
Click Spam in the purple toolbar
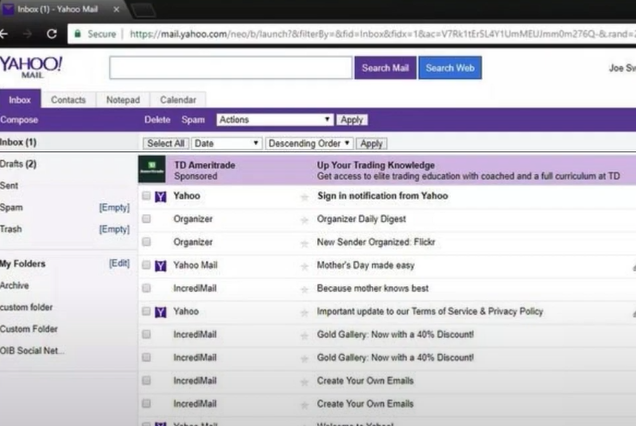click(193, 120)
